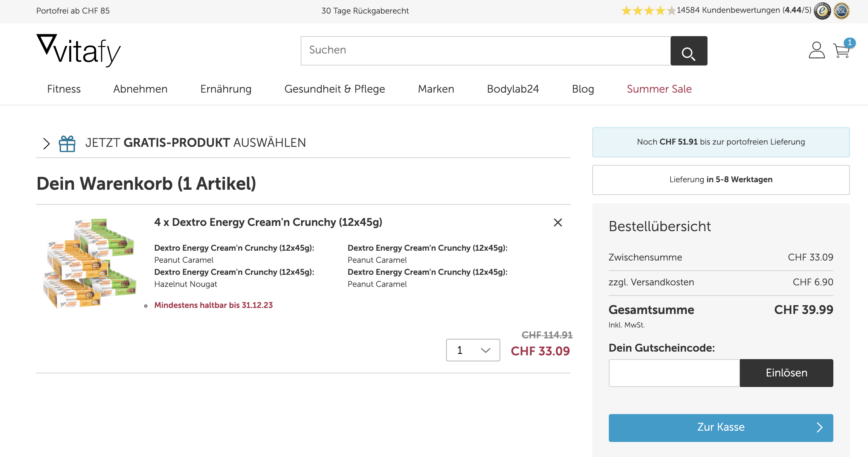Click the Zur Kasse checkout button
The image size is (868, 457).
720,428
